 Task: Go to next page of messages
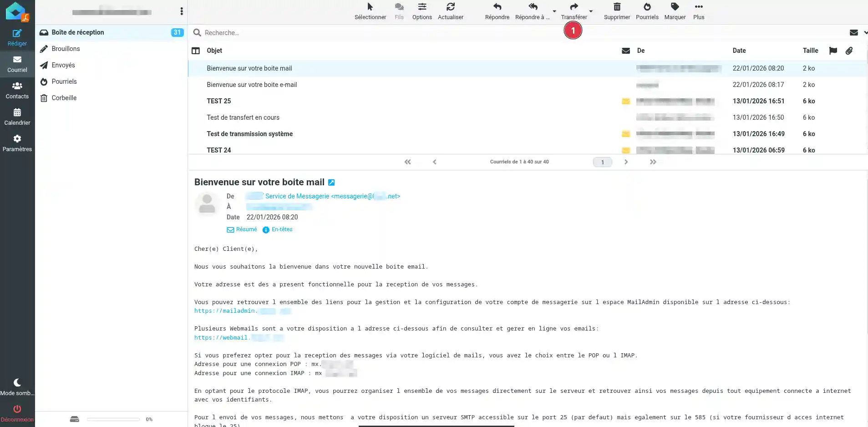pyautogui.click(x=626, y=162)
